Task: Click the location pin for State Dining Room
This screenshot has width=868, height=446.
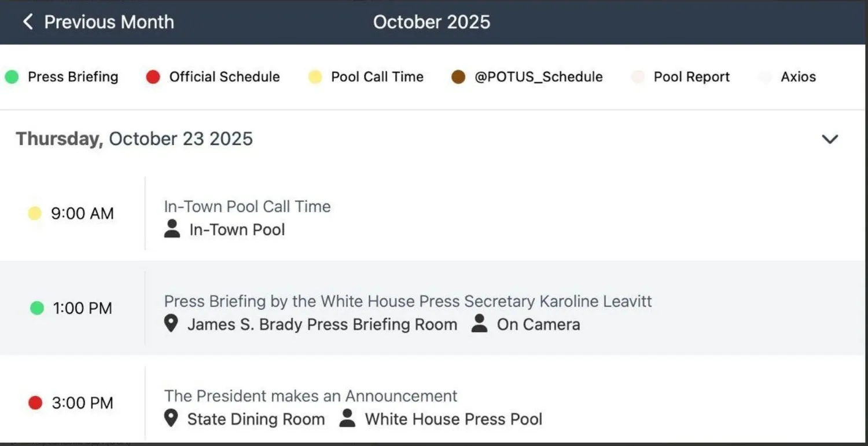Action: (171, 418)
